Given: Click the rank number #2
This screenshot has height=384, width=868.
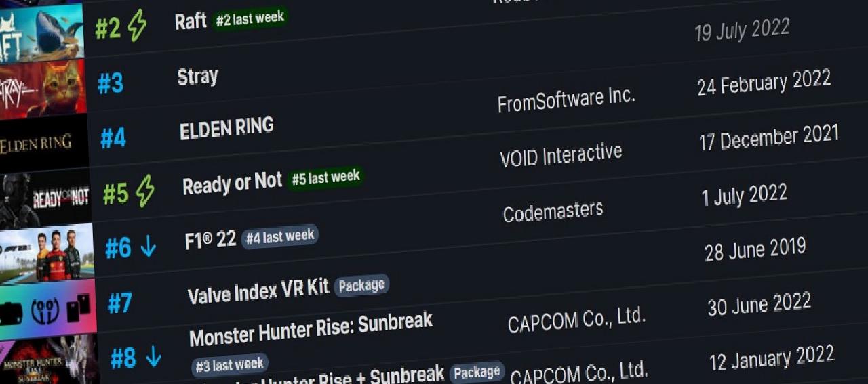Looking at the screenshot, I should pos(108,28).
